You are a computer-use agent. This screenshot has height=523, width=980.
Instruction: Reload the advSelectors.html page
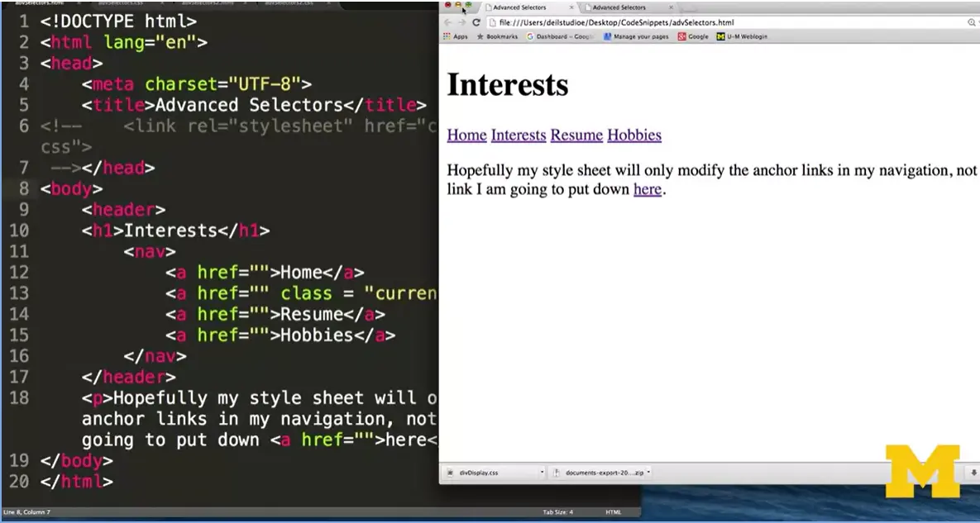[476, 22]
